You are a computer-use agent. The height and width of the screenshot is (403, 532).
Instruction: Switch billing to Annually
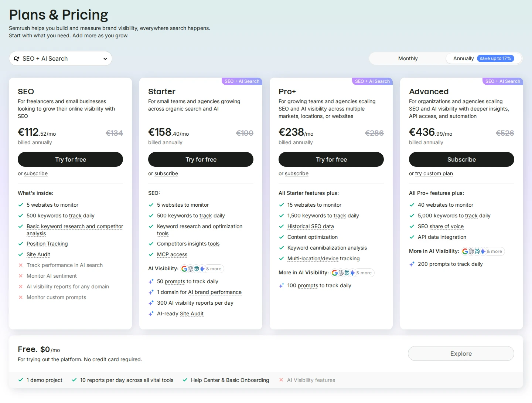click(484, 58)
